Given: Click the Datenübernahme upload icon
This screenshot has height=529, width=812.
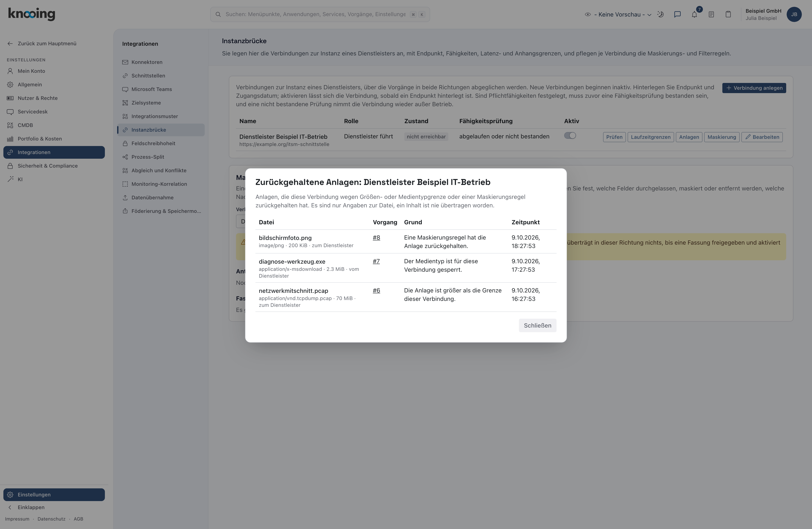Looking at the screenshot, I should click(125, 198).
